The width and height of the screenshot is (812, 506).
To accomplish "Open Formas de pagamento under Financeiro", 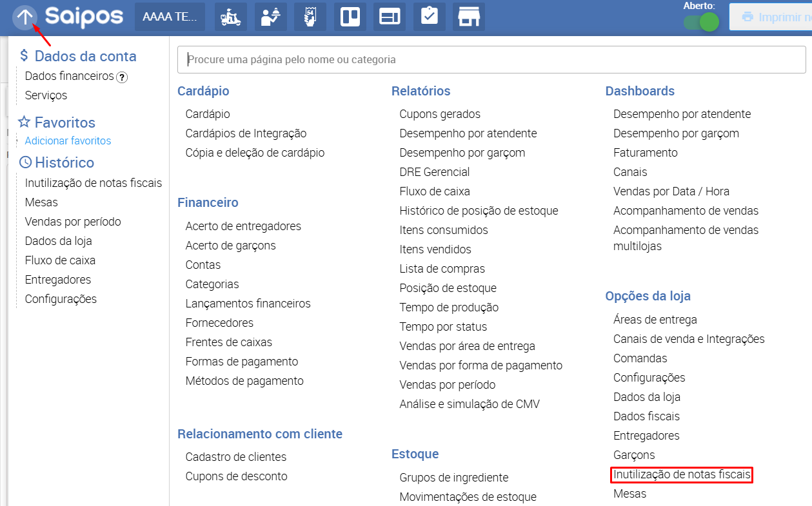I will point(241,362).
